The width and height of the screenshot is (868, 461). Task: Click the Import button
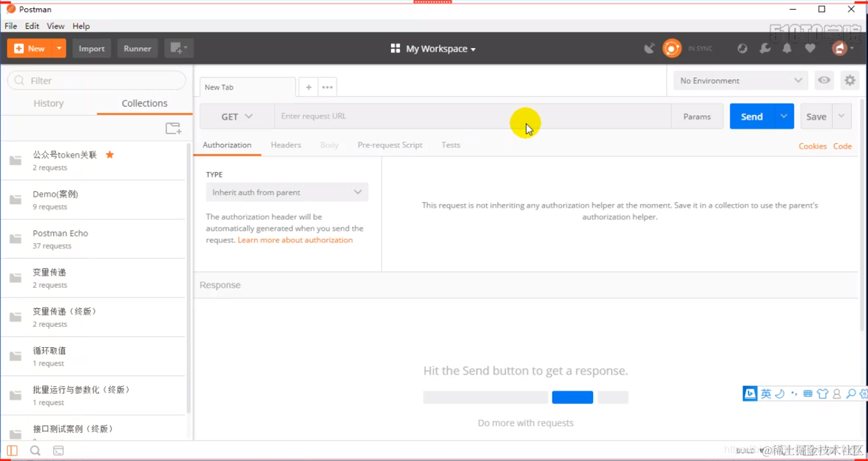(91, 49)
